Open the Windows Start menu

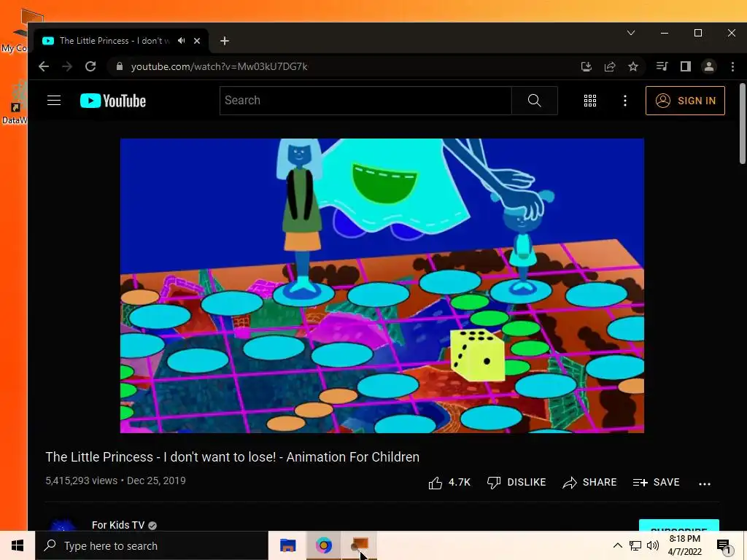click(x=18, y=545)
